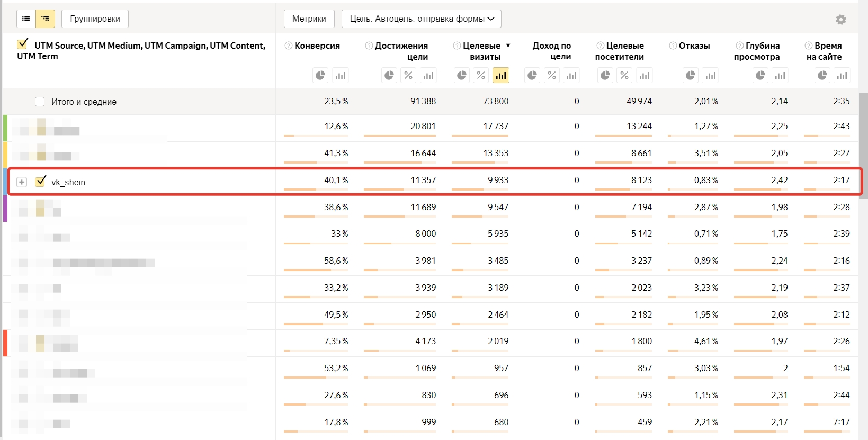Image resolution: width=868 pixels, height=440 pixels.
Task: Show the pie chart for Целевые визиты
Action: click(462, 76)
